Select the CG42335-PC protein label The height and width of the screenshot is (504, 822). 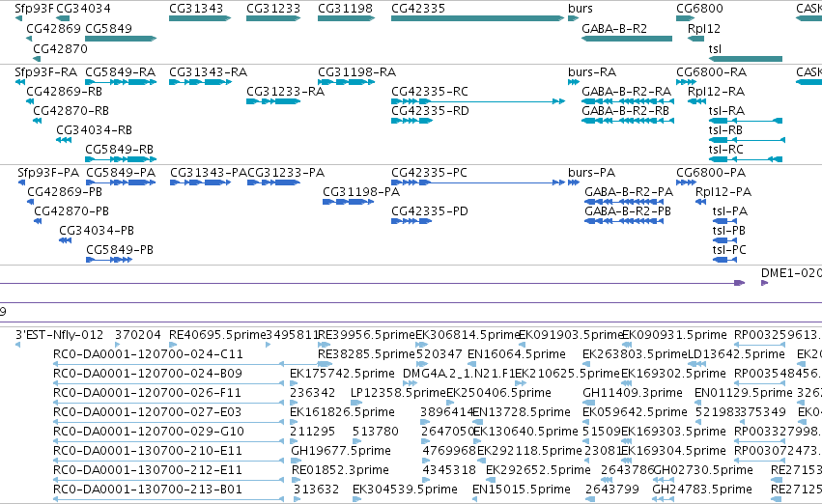(x=429, y=173)
